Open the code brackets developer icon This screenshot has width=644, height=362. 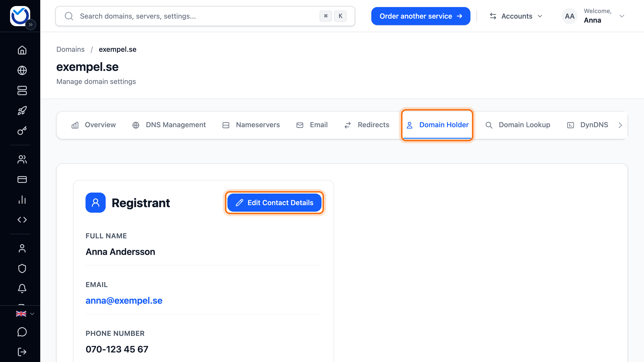[22, 220]
